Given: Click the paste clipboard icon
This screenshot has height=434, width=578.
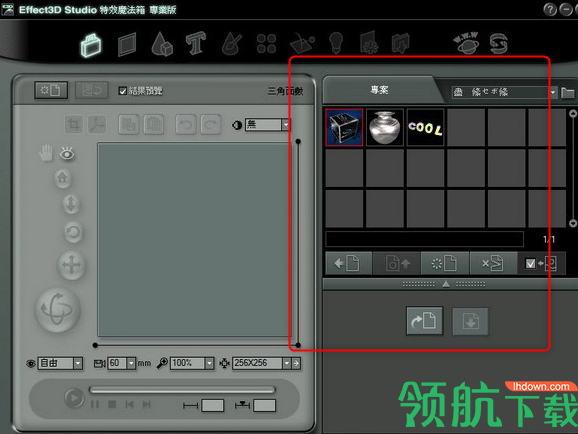Looking at the screenshot, I should (x=154, y=124).
